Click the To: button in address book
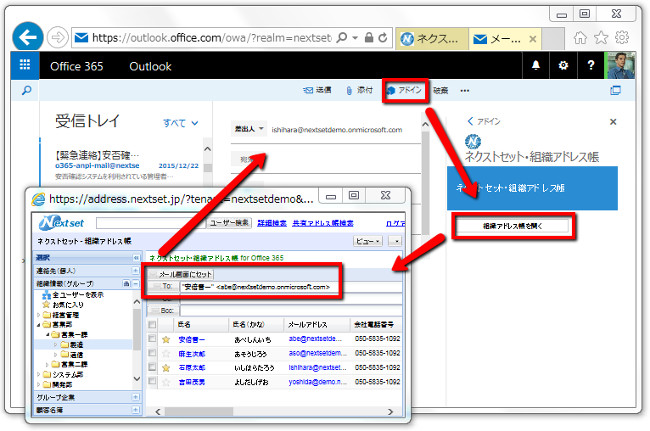 [163, 286]
